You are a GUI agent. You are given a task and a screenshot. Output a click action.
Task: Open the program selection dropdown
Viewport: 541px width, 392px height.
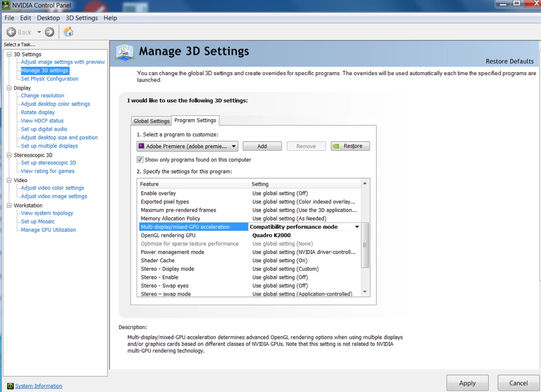(187, 146)
